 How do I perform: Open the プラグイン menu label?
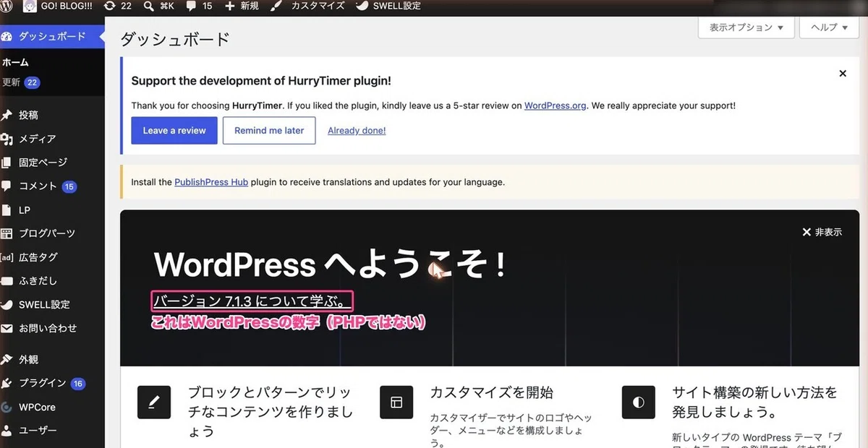click(x=43, y=383)
